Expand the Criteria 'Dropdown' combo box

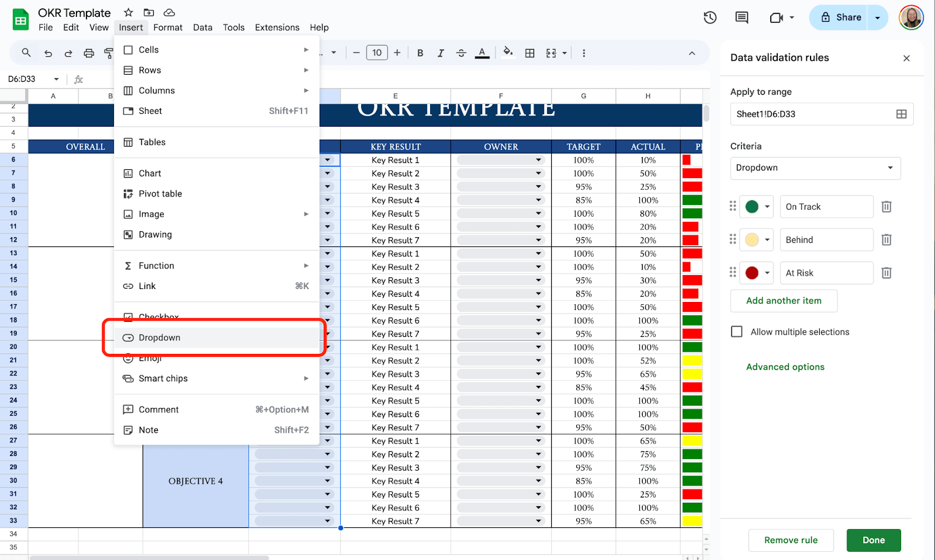(x=815, y=168)
